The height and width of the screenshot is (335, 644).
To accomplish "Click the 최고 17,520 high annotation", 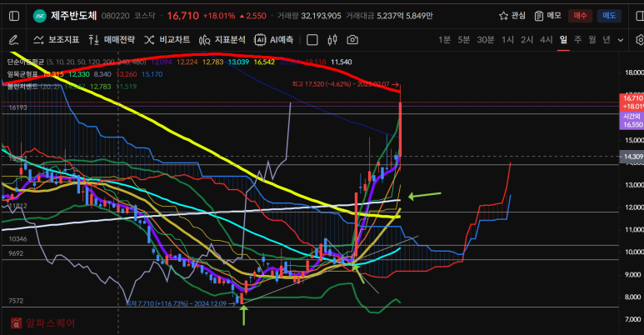I will click(x=345, y=84).
